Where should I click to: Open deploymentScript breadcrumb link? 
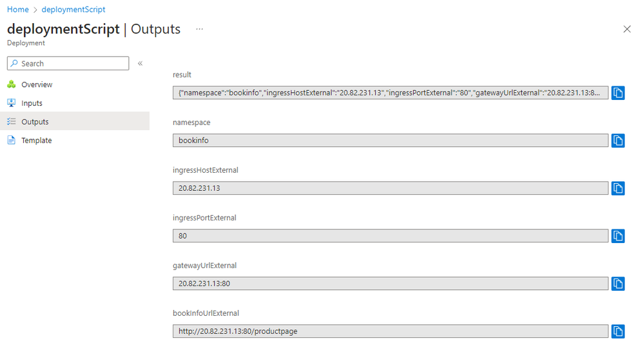(73, 10)
